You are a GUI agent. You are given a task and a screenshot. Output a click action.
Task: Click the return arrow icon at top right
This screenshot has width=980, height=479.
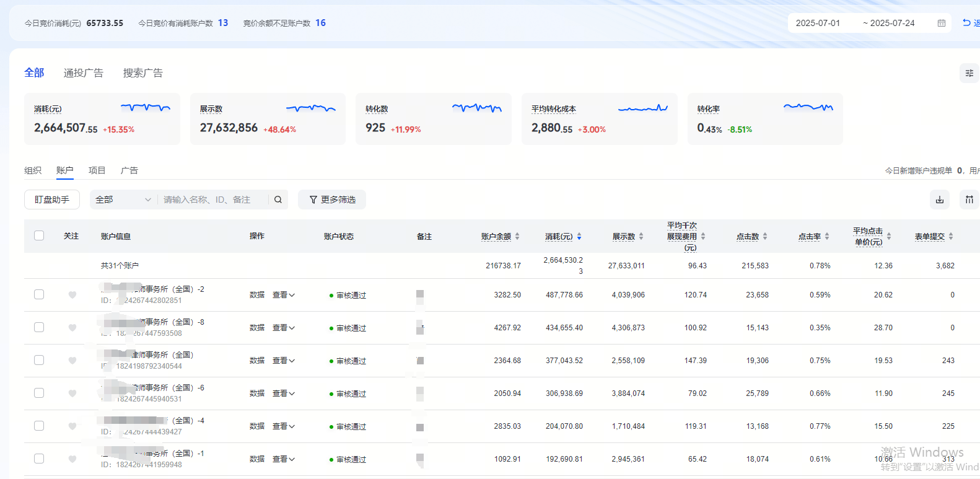tap(966, 23)
